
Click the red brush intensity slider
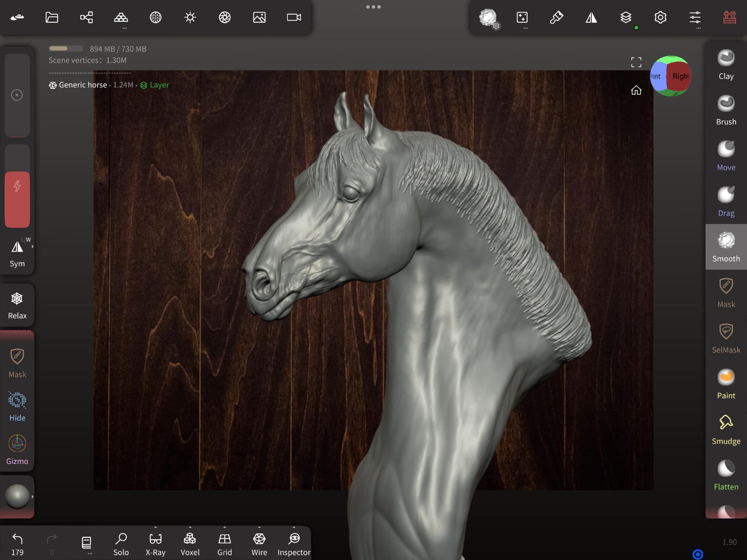tap(17, 199)
